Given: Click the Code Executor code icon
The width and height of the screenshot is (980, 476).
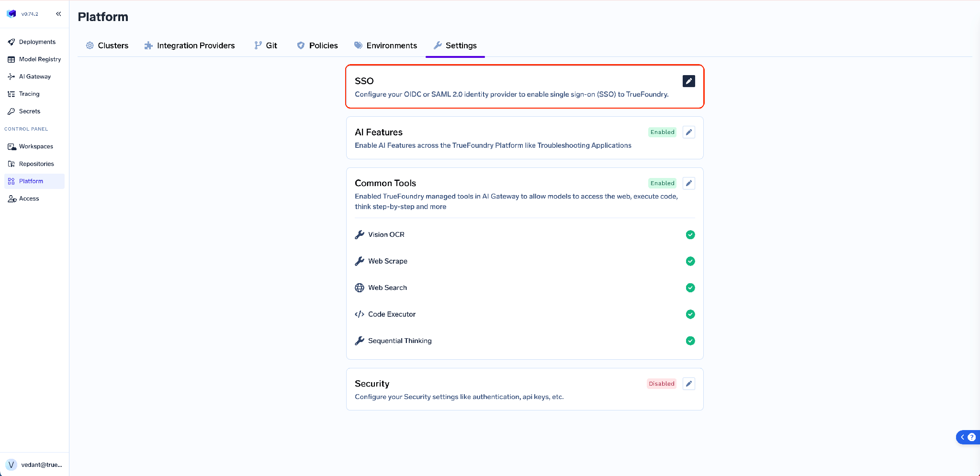Looking at the screenshot, I should tap(360, 314).
